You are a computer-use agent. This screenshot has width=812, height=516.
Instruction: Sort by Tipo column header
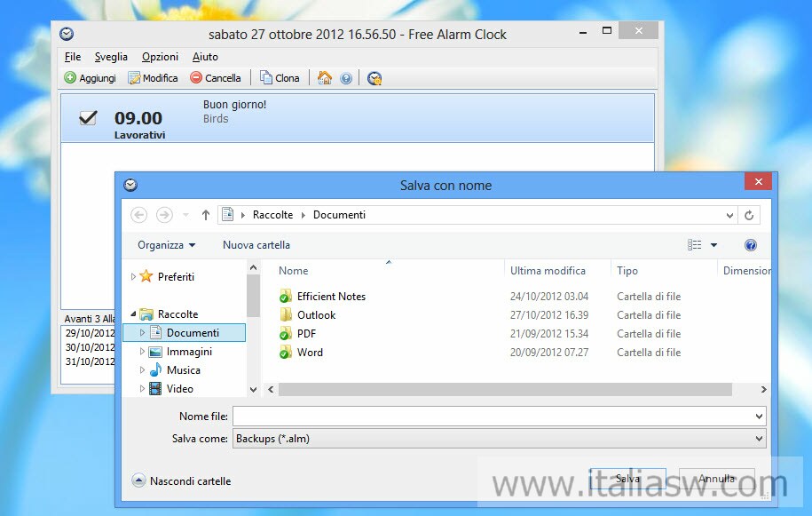627,270
